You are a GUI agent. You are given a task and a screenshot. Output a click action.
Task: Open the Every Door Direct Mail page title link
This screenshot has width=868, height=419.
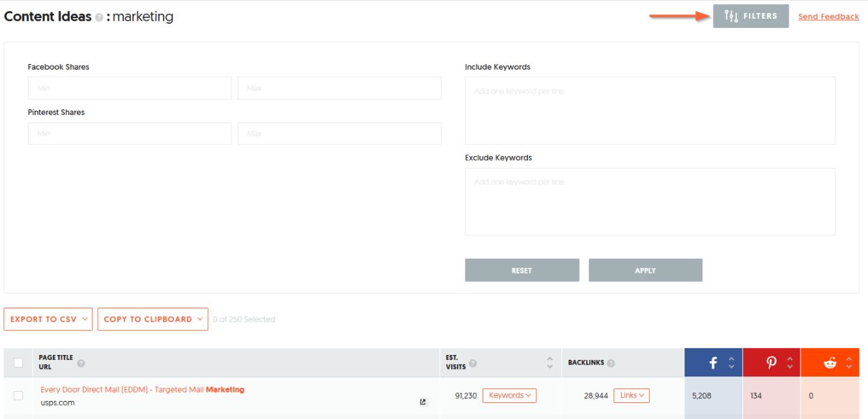coord(143,390)
